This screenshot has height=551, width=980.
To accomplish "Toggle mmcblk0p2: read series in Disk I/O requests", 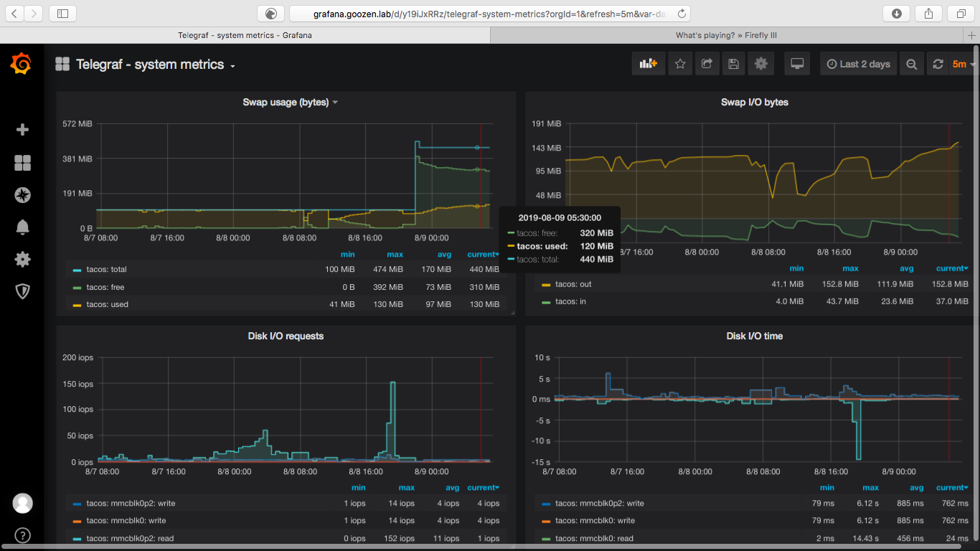I will click(130, 538).
